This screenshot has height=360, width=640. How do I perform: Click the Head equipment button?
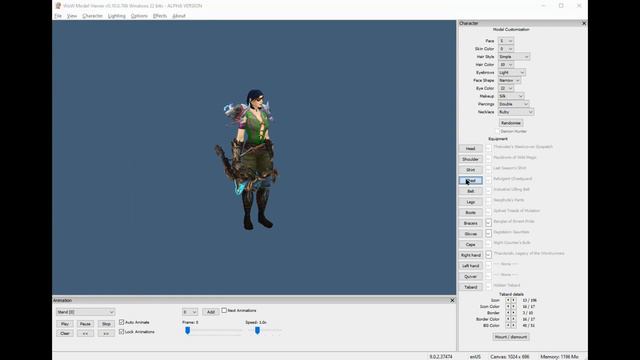click(471, 149)
